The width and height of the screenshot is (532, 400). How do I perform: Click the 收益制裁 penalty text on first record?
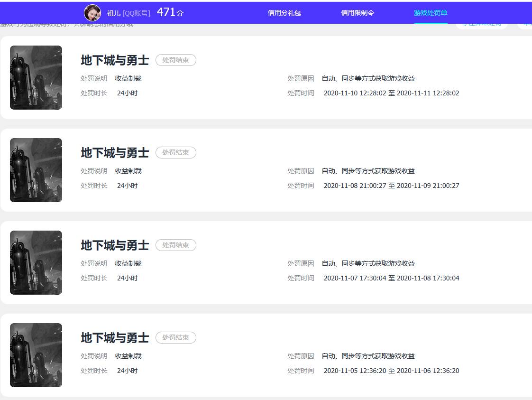[127, 78]
